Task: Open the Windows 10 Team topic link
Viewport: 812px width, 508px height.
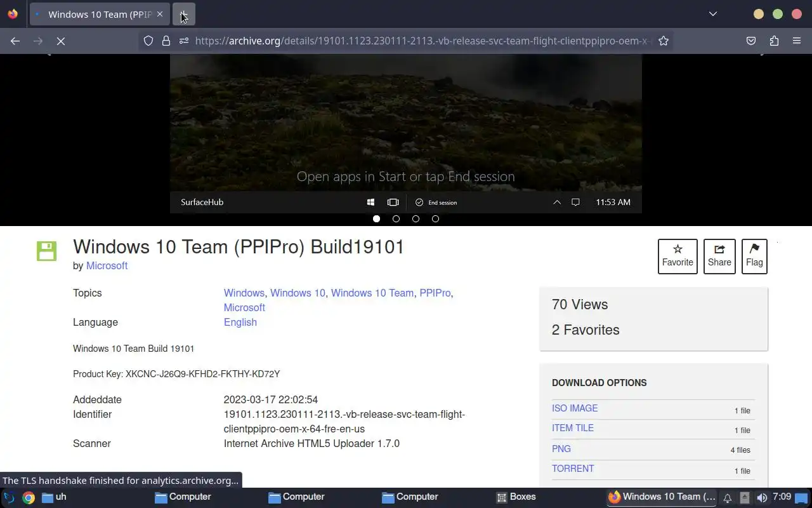Action: pos(372,293)
